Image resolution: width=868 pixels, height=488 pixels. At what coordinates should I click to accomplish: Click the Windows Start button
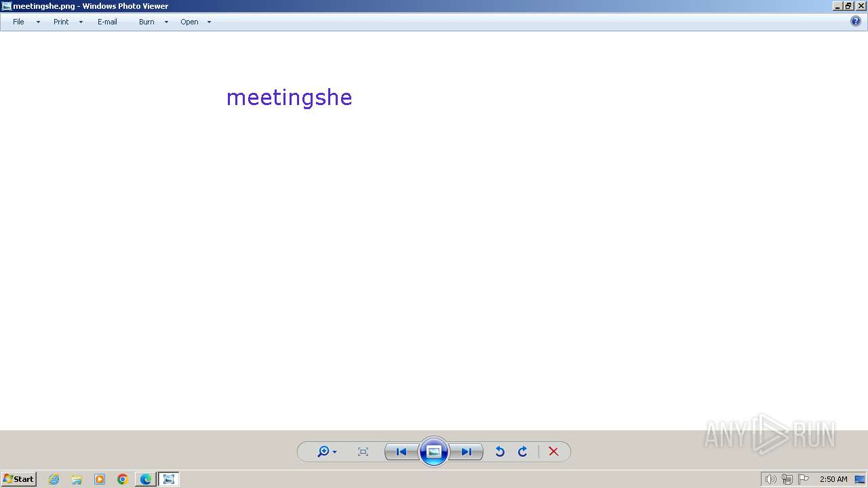tap(18, 479)
